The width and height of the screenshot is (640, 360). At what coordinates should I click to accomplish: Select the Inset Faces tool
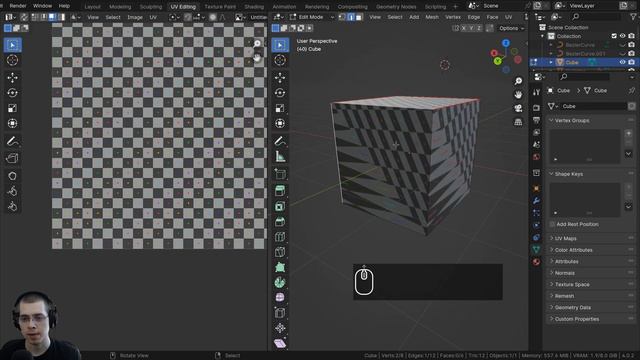click(x=280, y=206)
